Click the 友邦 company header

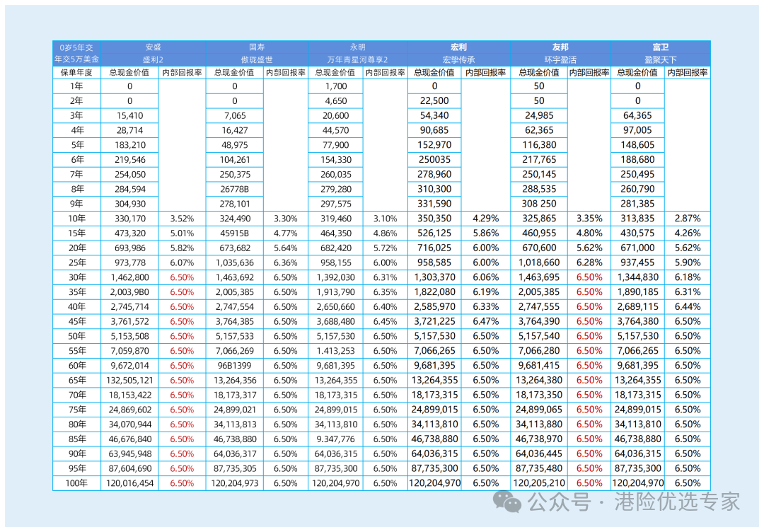(560, 47)
